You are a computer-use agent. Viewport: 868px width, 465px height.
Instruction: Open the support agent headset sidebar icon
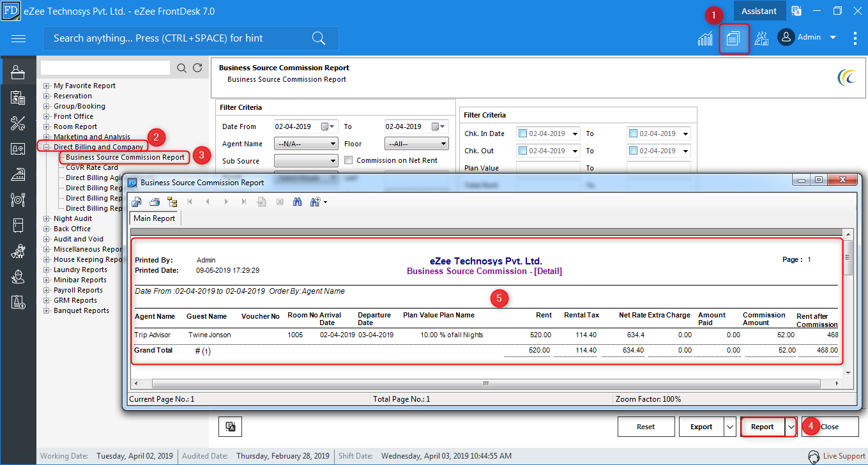pos(18,277)
